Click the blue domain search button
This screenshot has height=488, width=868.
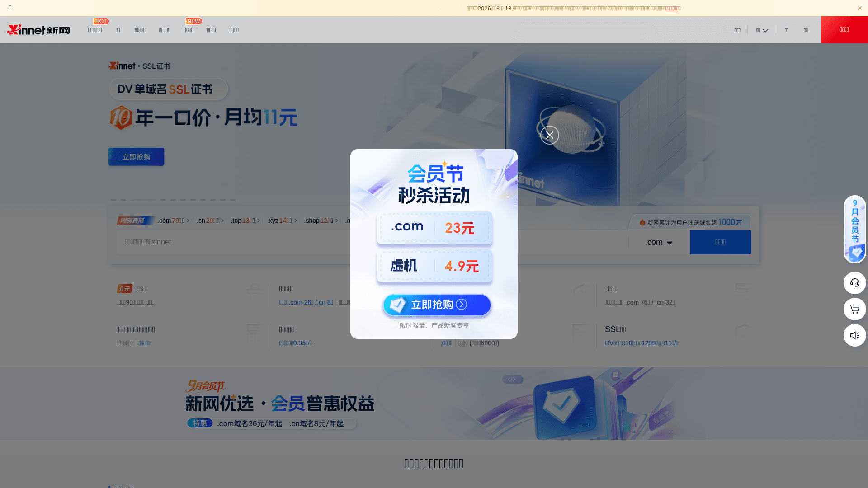tap(721, 242)
